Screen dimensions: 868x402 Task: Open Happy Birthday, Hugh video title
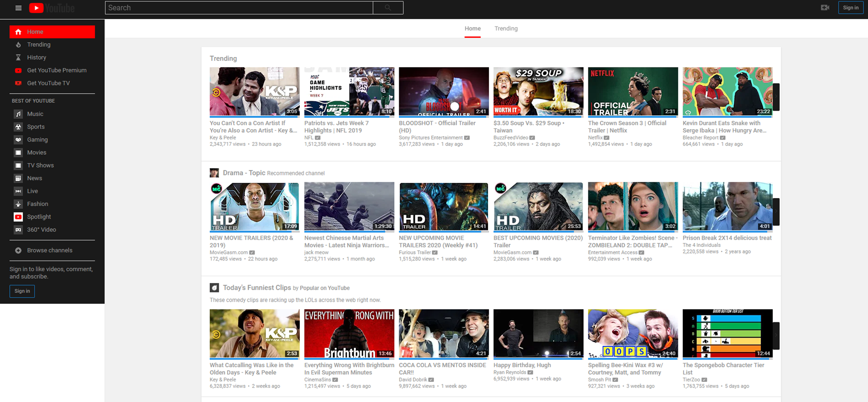coord(522,365)
